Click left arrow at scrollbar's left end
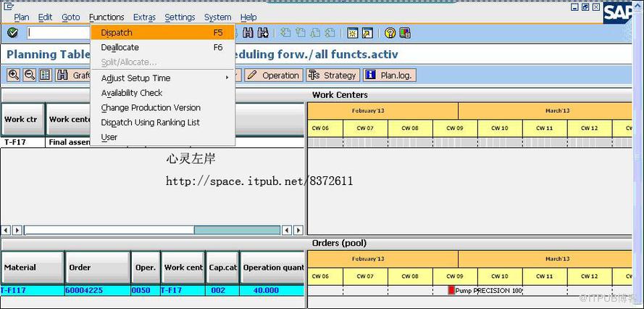The height and width of the screenshot is (309, 644). coord(7,230)
